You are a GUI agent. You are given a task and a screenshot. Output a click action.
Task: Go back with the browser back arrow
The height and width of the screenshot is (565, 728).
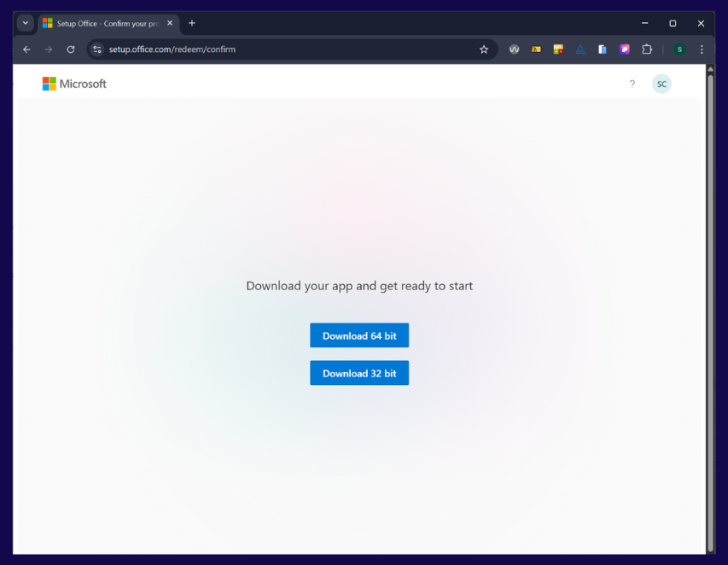pyautogui.click(x=27, y=50)
